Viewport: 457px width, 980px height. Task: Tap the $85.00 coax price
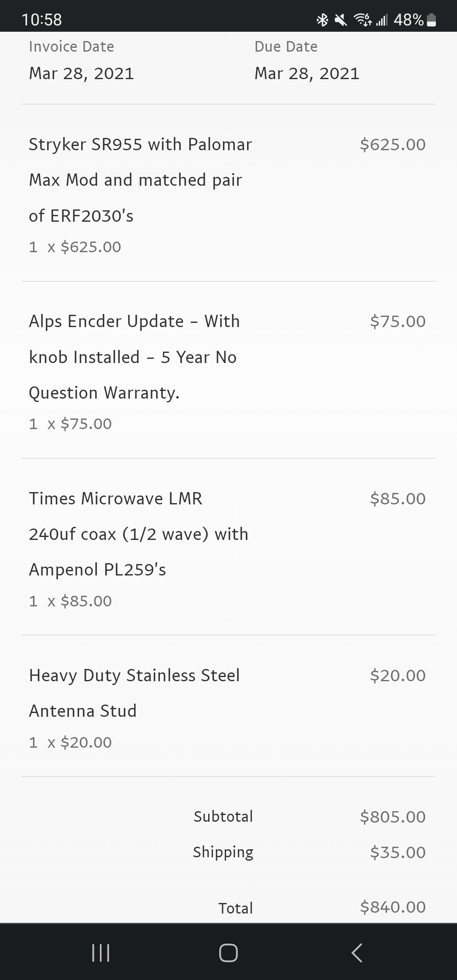point(397,499)
